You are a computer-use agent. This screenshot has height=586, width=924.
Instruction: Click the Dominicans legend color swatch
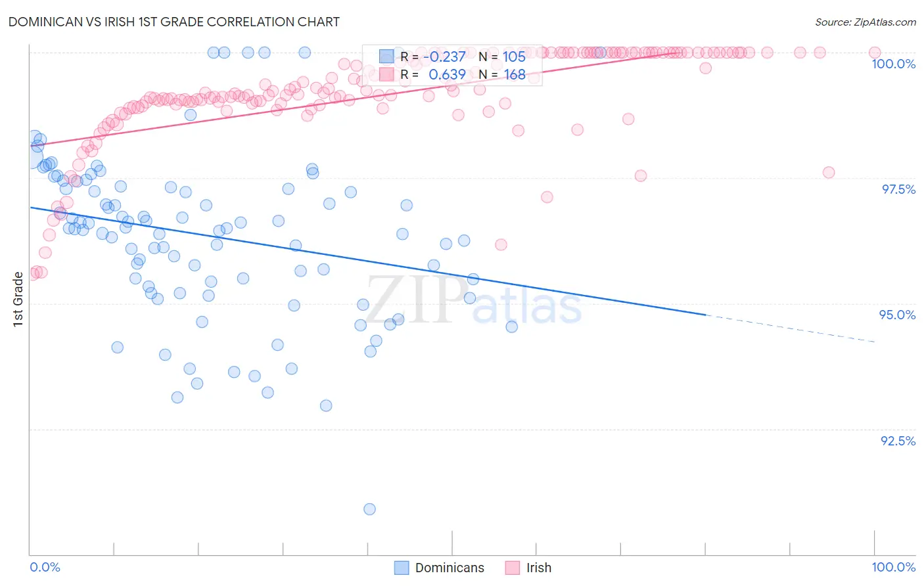[401, 568]
